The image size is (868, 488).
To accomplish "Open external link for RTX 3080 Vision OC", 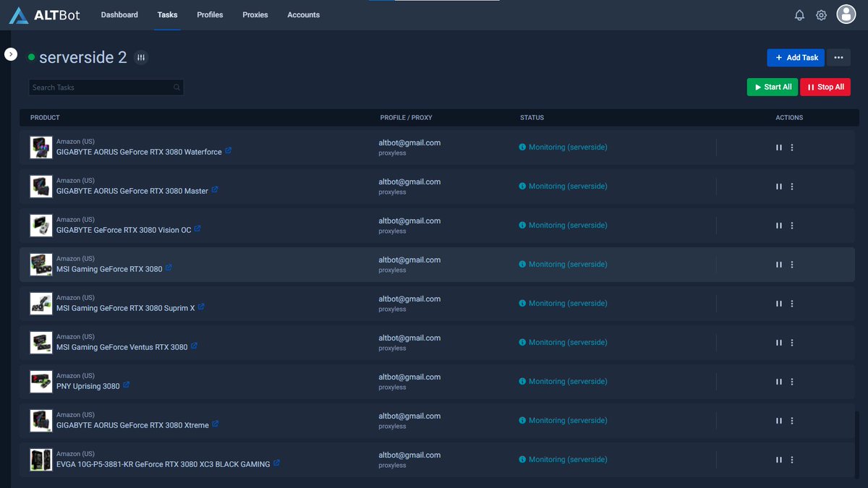I will (x=197, y=229).
